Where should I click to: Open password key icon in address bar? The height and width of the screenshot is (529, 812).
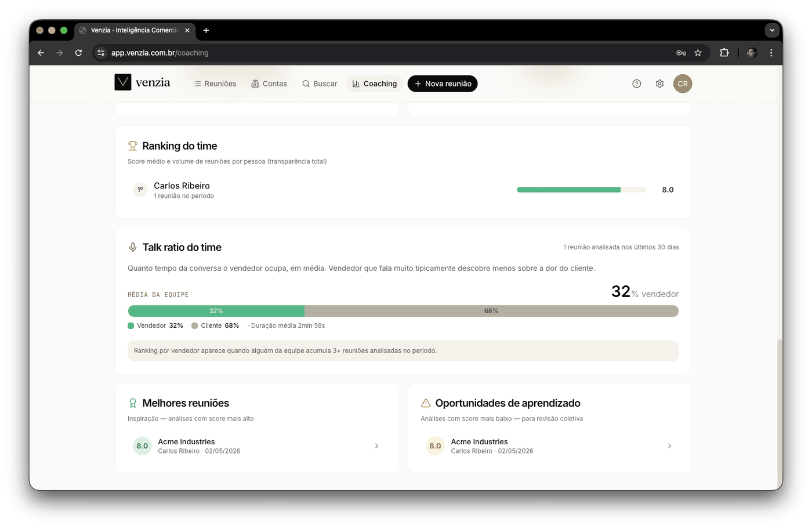tap(681, 53)
